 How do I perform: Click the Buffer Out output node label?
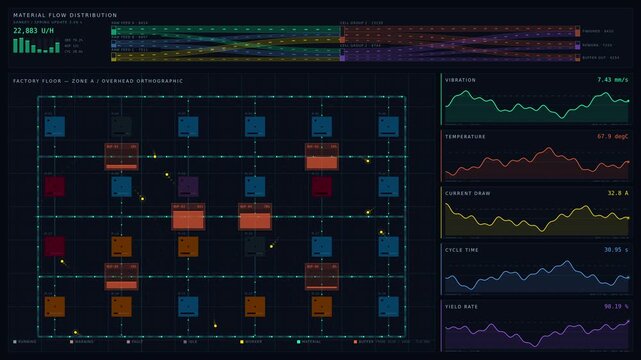point(601,58)
